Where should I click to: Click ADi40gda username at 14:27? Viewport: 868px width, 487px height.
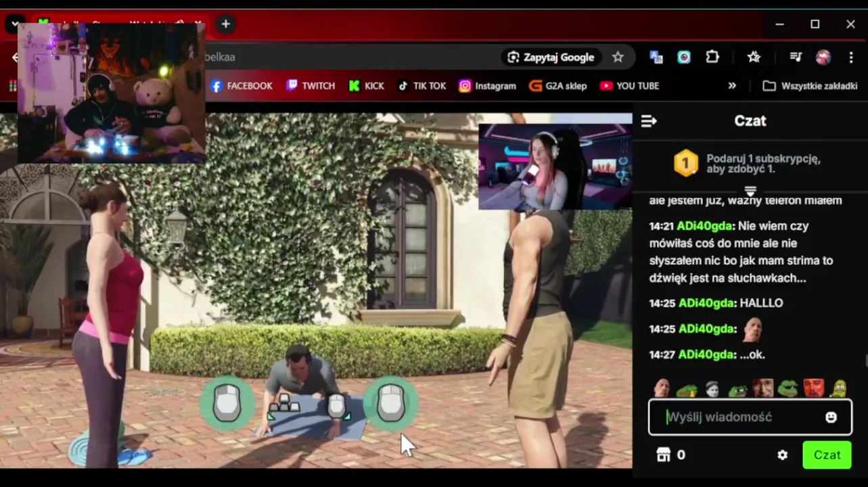tap(707, 354)
